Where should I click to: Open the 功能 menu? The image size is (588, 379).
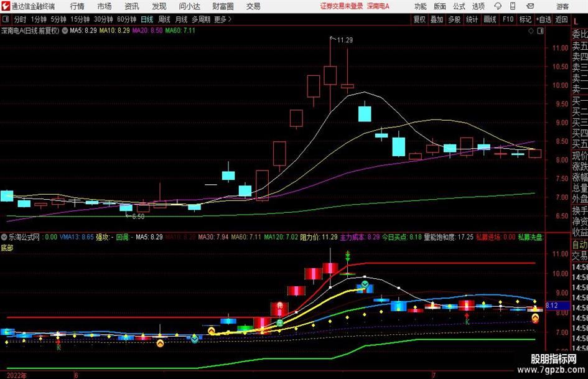tap(421, 6)
